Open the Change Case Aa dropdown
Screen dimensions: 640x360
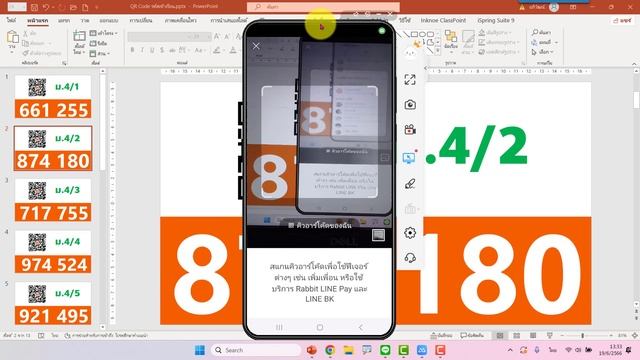pyautogui.click(x=199, y=50)
